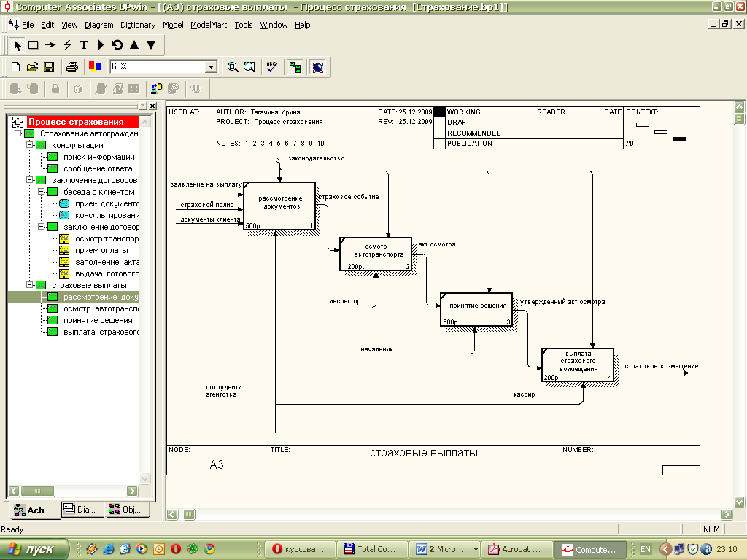Image resolution: width=747 pixels, height=560 pixels.
Task: Click the Save model floppy icon
Action: pyautogui.click(x=49, y=67)
